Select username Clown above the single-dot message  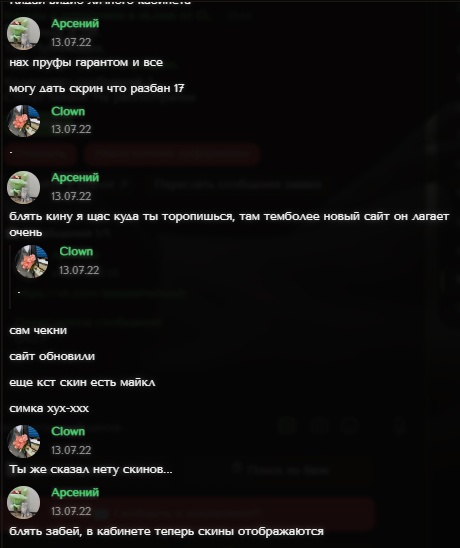[68, 111]
